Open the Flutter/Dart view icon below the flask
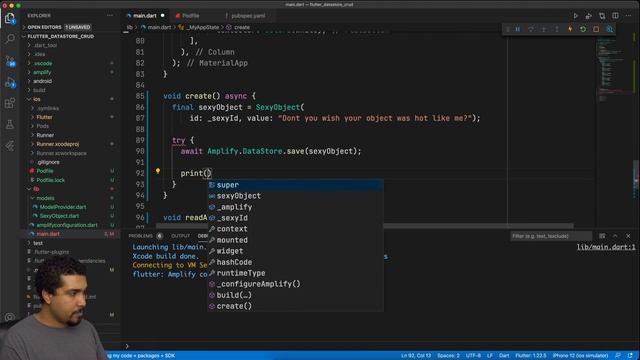This screenshot has height=360, width=640. click(10, 146)
